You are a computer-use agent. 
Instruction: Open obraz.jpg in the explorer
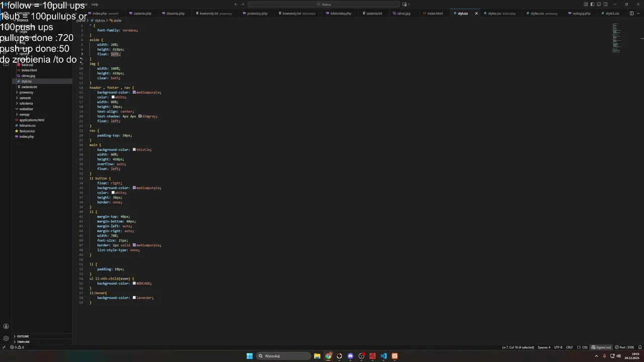pyautogui.click(x=42, y=76)
